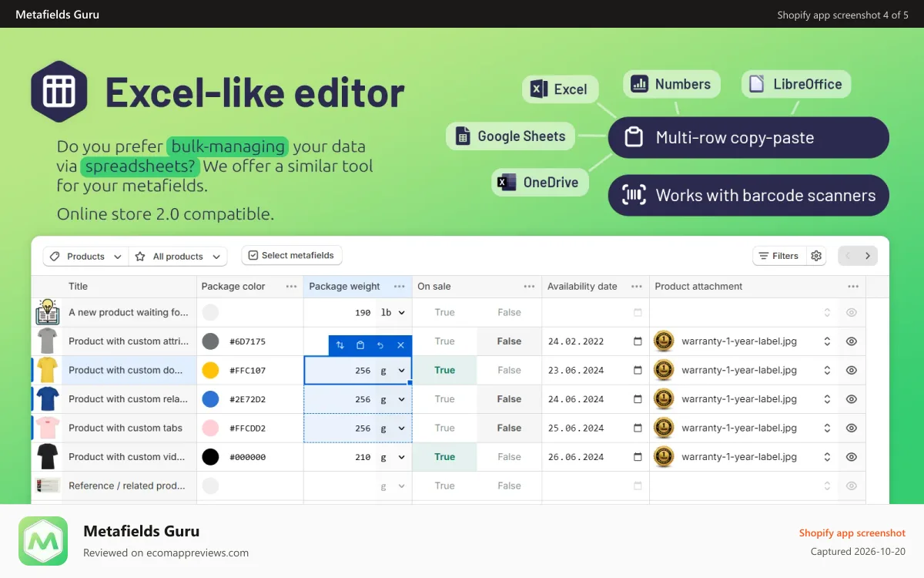This screenshot has height=578, width=924.
Task: Open calendar picker for date 25.06.2024
Action: pos(638,428)
